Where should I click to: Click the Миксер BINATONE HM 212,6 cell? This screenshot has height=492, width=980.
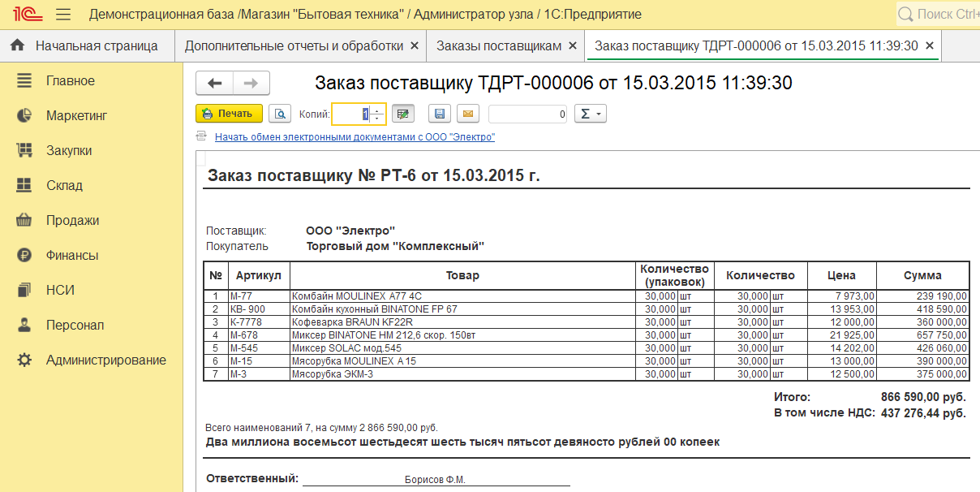[x=462, y=335]
